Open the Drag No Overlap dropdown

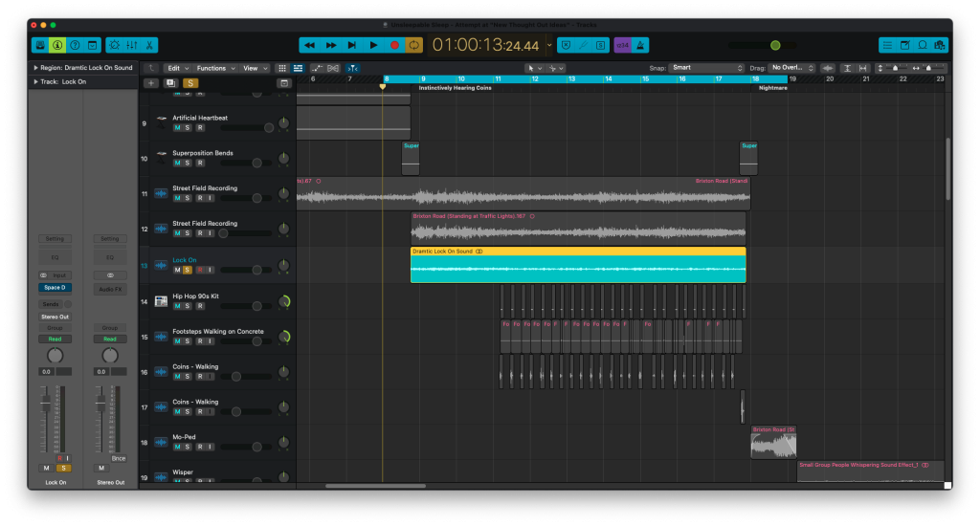tap(791, 68)
